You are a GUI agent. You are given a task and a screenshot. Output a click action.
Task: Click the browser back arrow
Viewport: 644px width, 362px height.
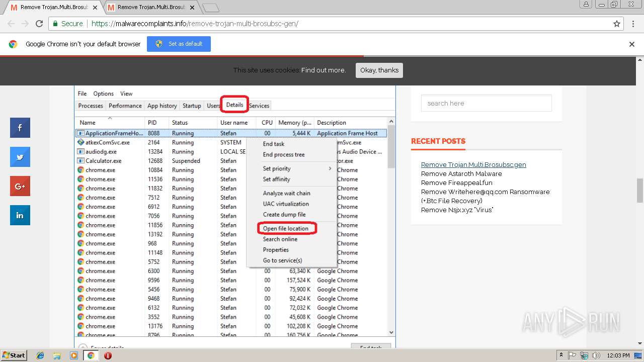pos(11,24)
